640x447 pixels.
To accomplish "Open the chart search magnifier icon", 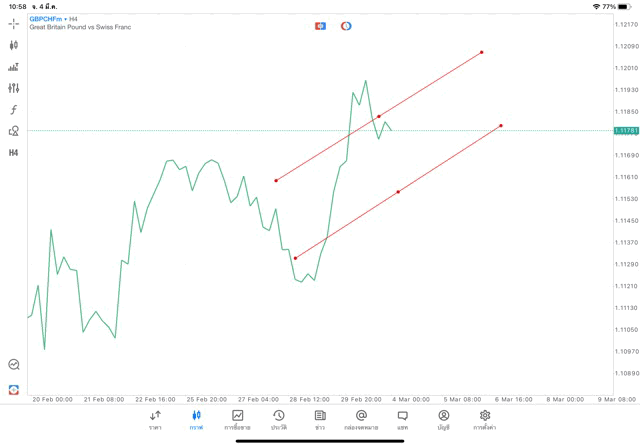I will click(x=13, y=365).
